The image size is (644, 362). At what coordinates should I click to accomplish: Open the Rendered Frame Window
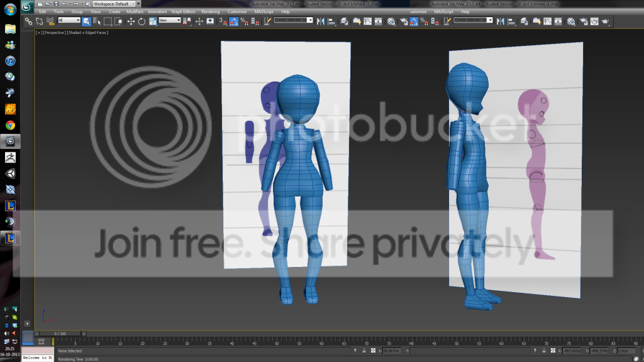click(x=594, y=21)
